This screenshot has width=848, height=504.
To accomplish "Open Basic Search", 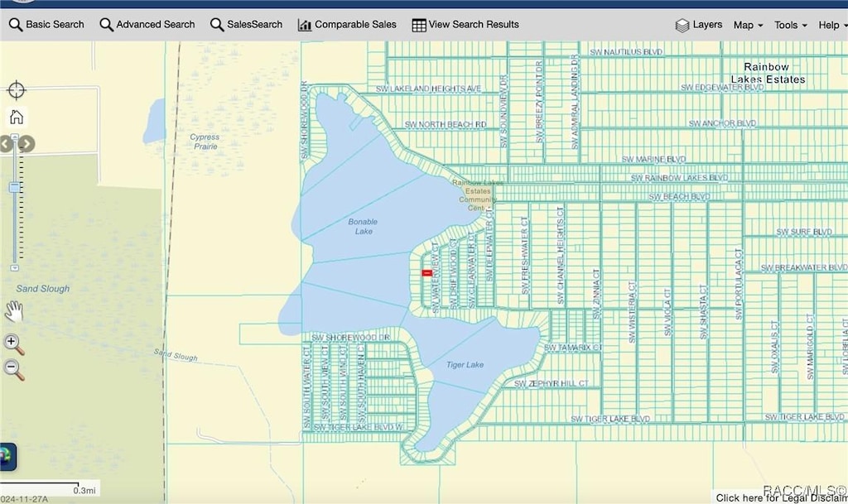I will [x=46, y=24].
